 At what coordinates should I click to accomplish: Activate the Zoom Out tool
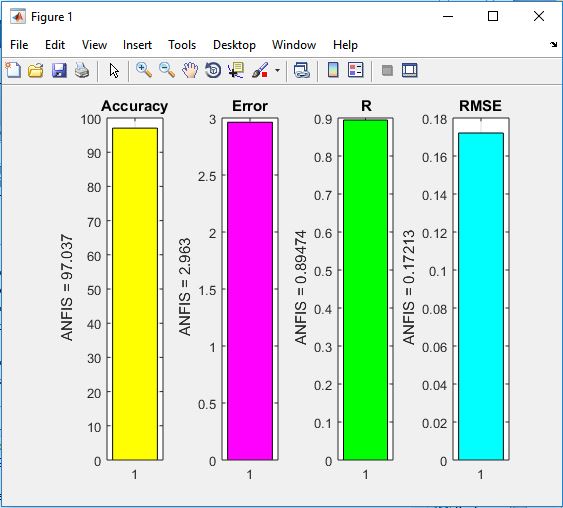(167, 70)
